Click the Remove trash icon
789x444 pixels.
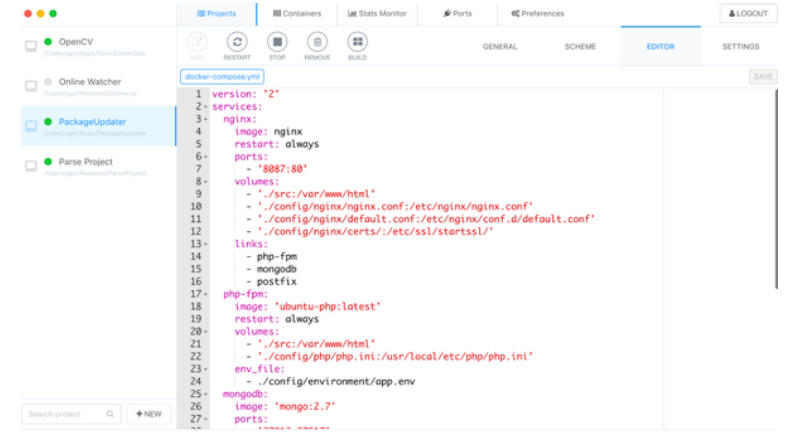coord(317,42)
